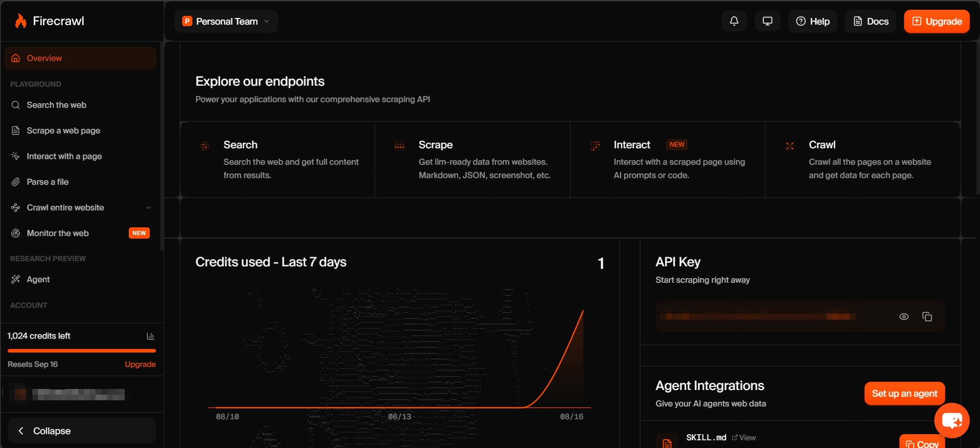The height and width of the screenshot is (448, 980).
Task: Open Monitor the web in sidebar
Action: pyautogui.click(x=80, y=233)
